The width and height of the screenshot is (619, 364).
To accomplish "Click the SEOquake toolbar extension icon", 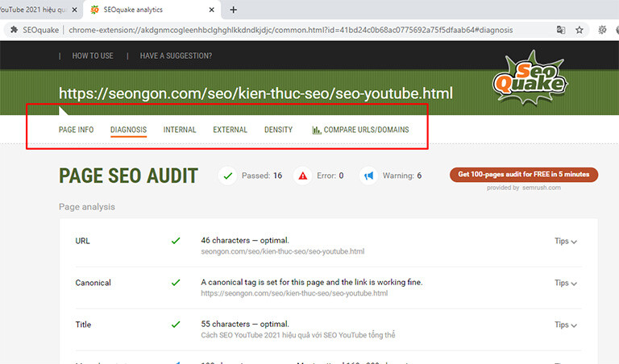I will pyautogui.click(x=602, y=30).
